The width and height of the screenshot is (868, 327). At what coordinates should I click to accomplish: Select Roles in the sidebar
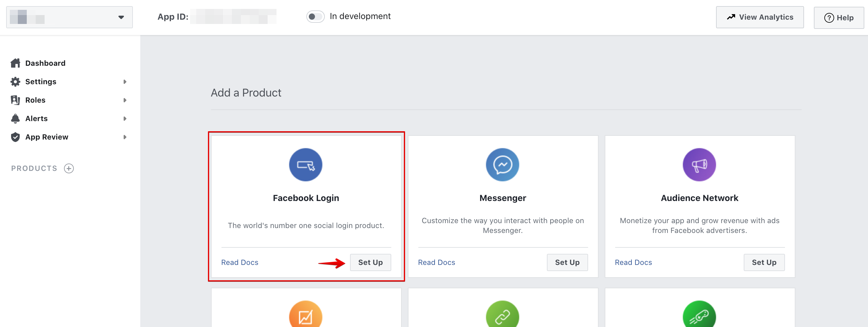pyautogui.click(x=35, y=100)
